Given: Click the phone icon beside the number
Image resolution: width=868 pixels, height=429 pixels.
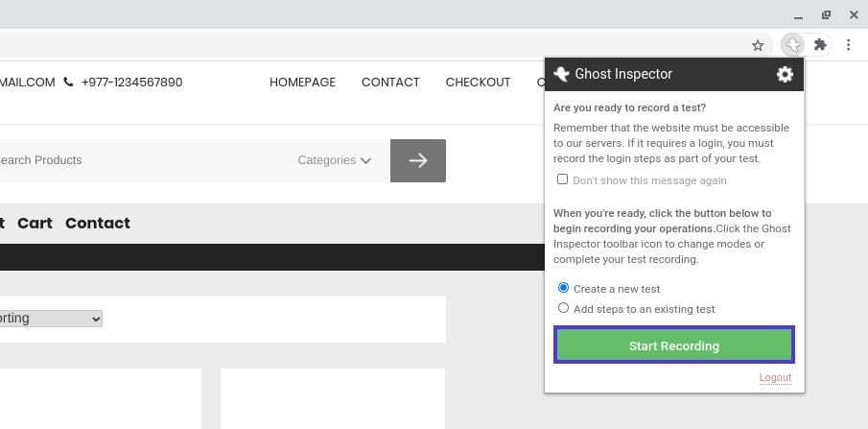Looking at the screenshot, I should tap(68, 83).
